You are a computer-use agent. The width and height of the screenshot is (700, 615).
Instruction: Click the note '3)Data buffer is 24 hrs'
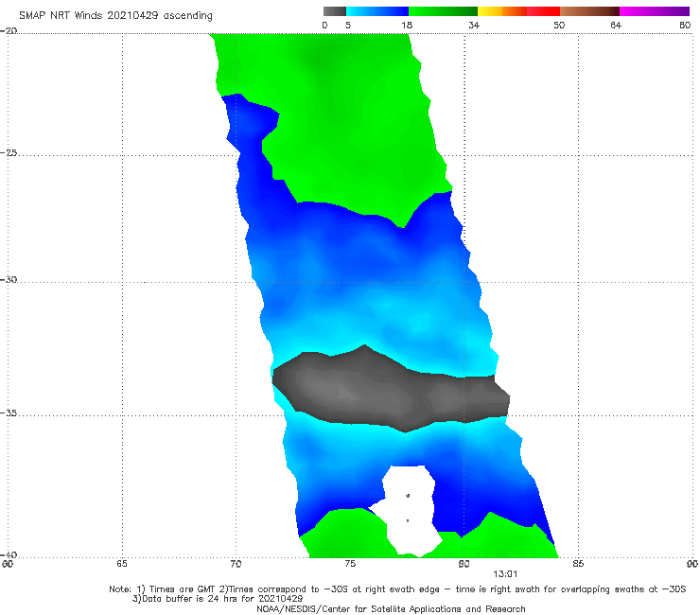pos(218,599)
